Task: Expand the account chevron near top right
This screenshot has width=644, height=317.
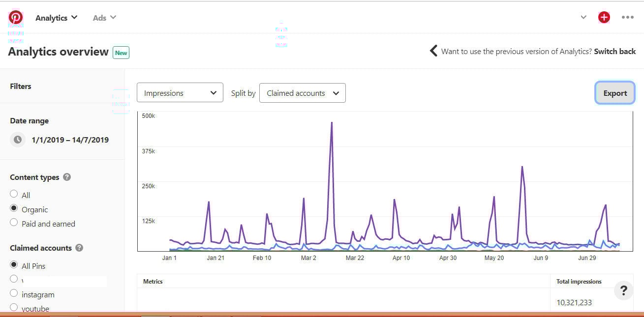Action: [583, 18]
